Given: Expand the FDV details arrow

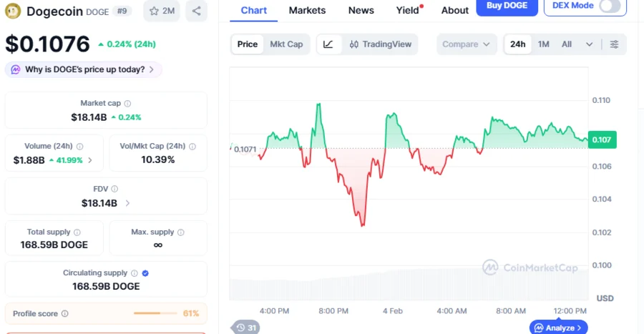Looking at the screenshot, I should (x=127, y=203).
